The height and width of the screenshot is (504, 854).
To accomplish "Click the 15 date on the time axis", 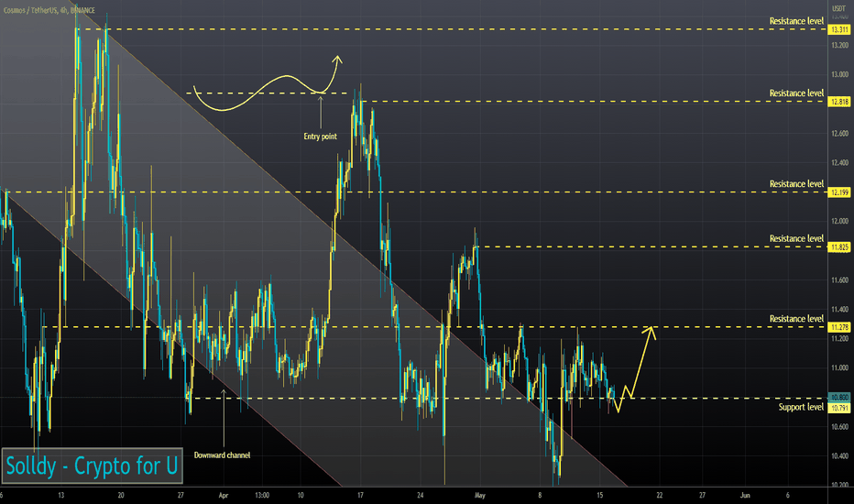I will click(599, 495).
